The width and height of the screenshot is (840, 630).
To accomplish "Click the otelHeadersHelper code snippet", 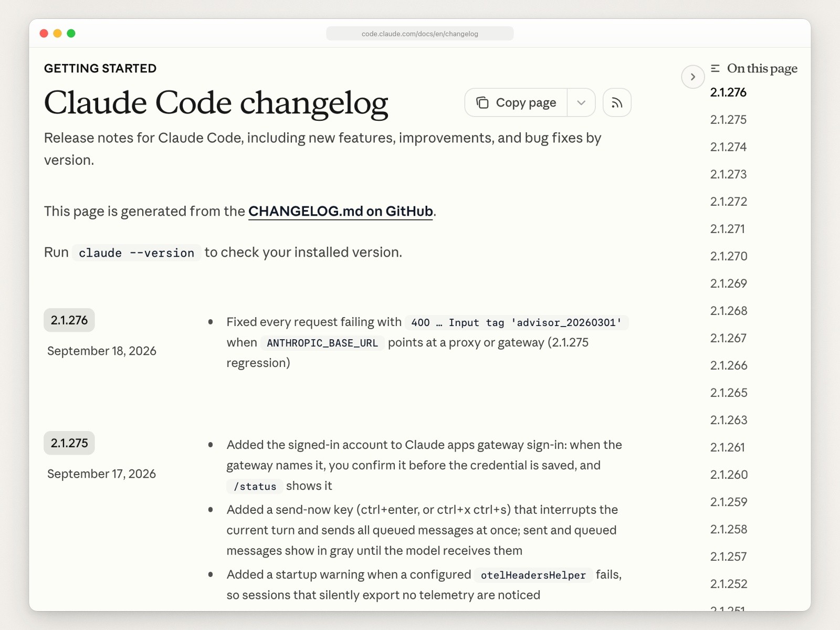I will pos(533,575).
